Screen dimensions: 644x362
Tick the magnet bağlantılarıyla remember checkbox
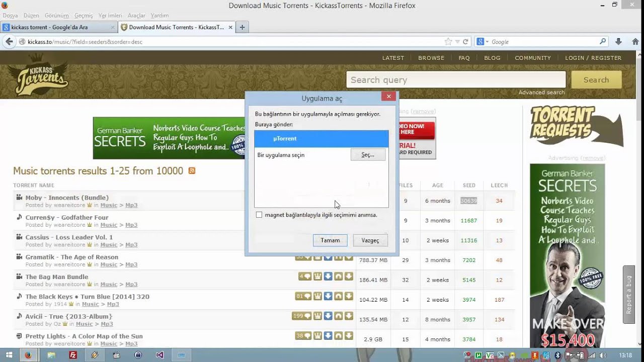point(259,215)
